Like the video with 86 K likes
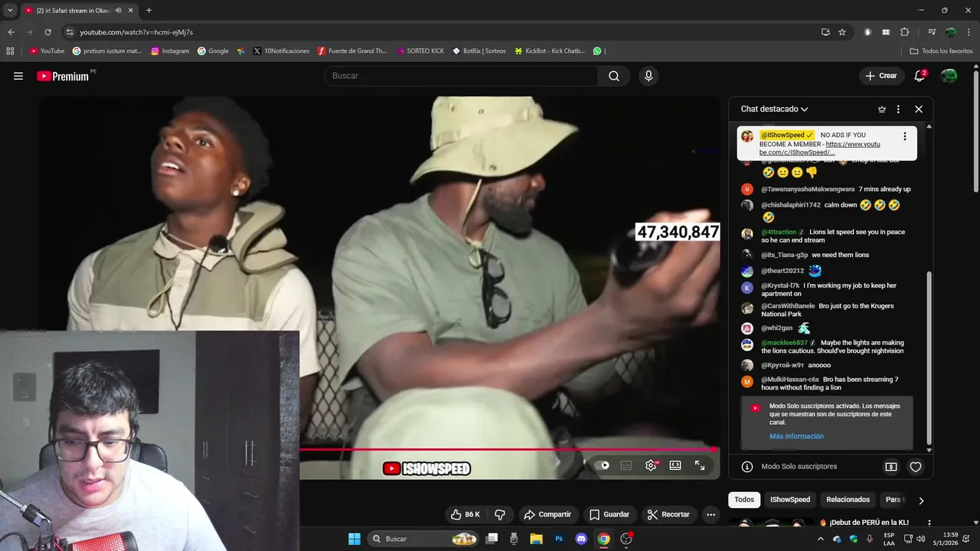Image resolution: width=980 pixels, height=551 pixels. pos(465,514)
